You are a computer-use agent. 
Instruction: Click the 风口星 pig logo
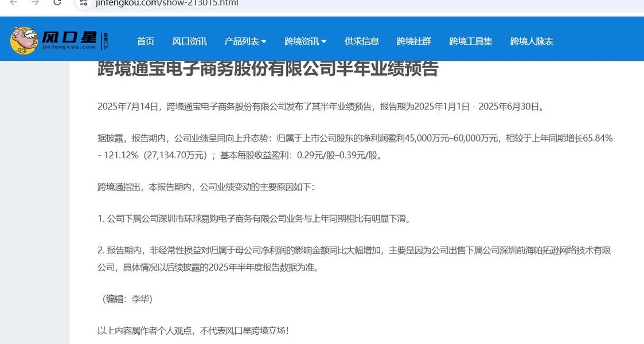point(59,40)
